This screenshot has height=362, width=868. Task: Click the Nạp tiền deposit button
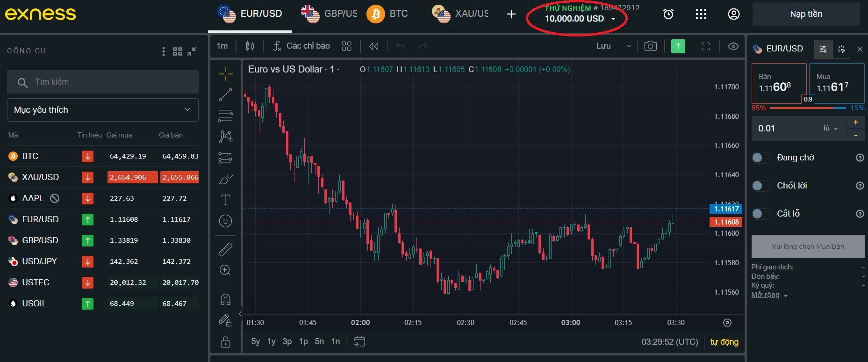[806, 14]
